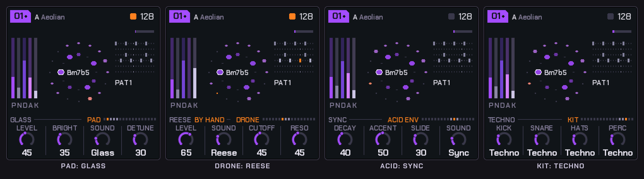Click the ACCENT knob in Acid Sync
This screenshot has height=179, width=644.
383,139
